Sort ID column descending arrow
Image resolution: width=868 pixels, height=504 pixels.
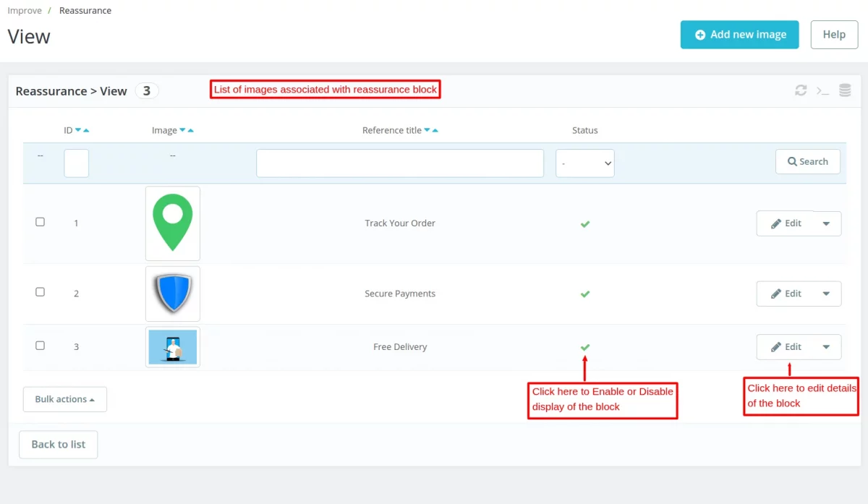pyautogui.click(x=78, y=130)
